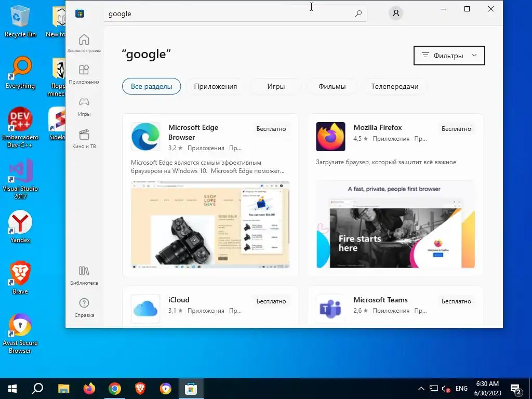Viewport: 532px width, 399px height.
Task: Open Microsoft Teams title link
Action: (x=381, y=300)
